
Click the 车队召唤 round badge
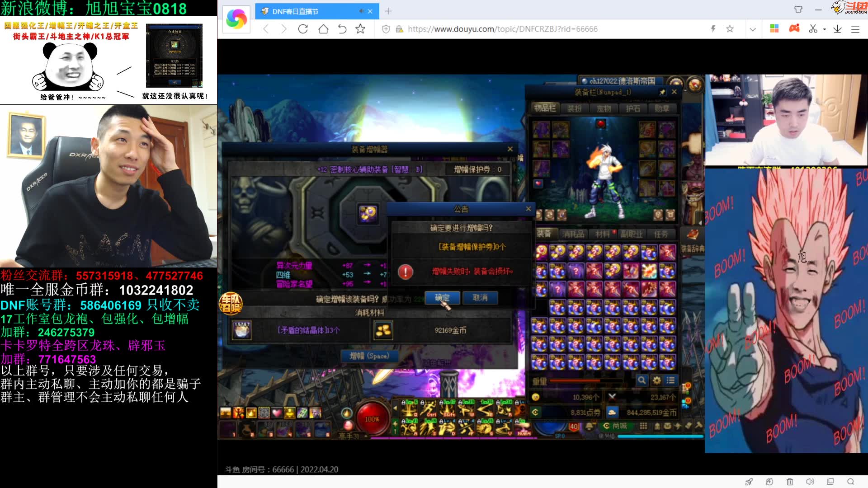coord(231,303)
